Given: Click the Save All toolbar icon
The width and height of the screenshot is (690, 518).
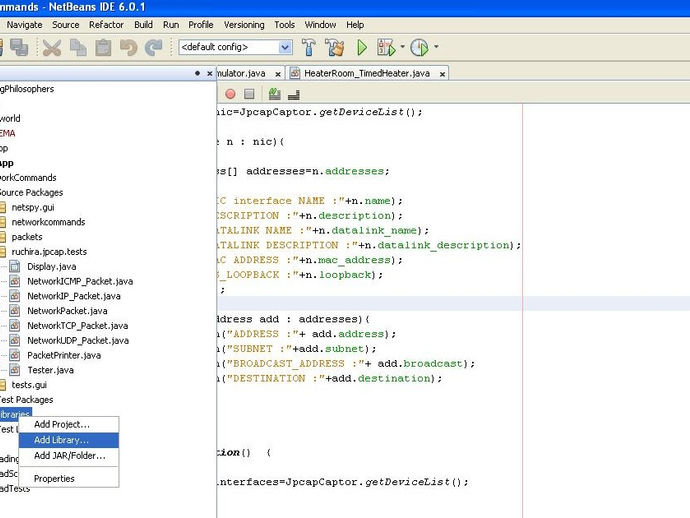Looking at the screenshot, I should tap(19, 47).
